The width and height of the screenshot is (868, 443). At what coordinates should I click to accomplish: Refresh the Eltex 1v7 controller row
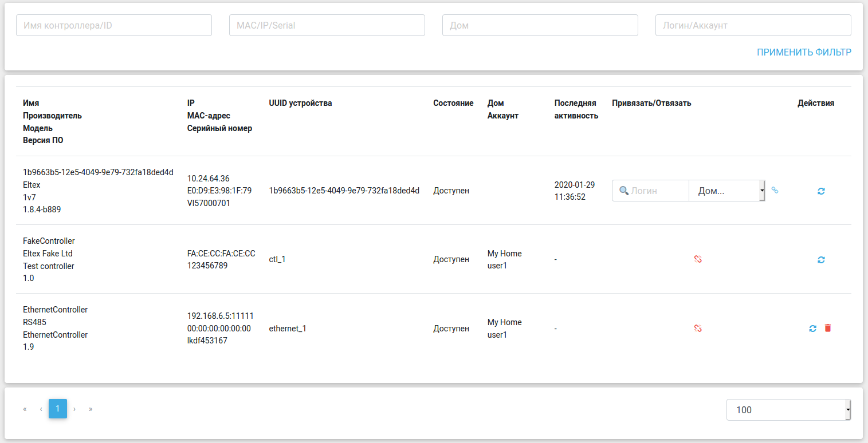point(821,191)
